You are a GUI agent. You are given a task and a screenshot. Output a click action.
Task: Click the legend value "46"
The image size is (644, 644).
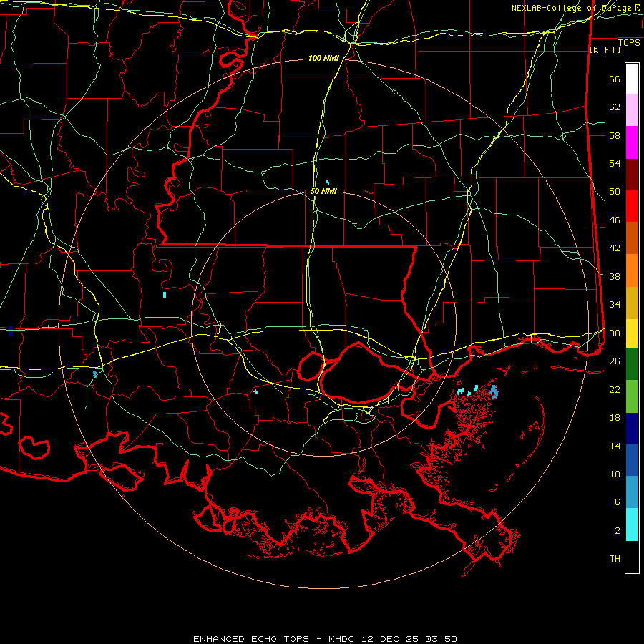click(x=615, y=220)
